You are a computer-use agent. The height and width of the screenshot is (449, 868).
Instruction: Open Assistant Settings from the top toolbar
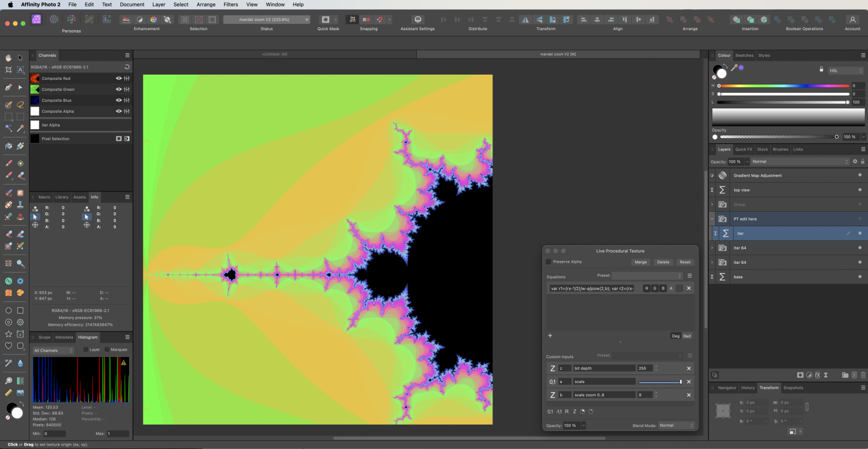[417, 19]
